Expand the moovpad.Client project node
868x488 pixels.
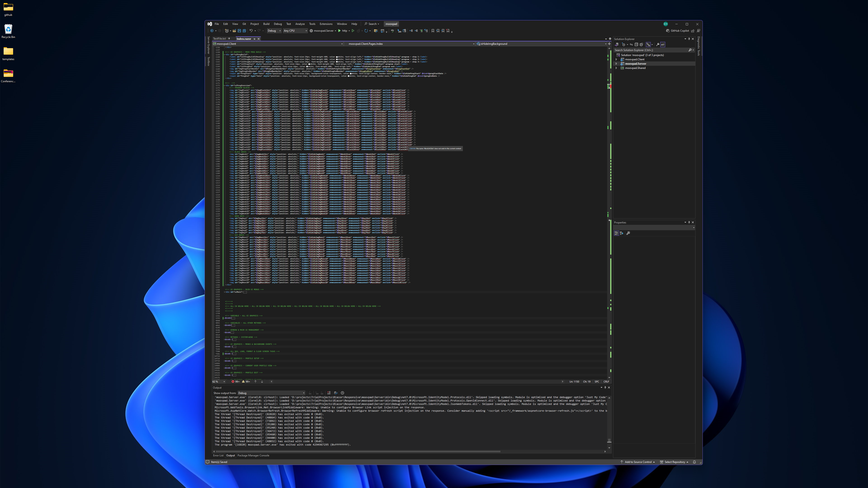616,59
